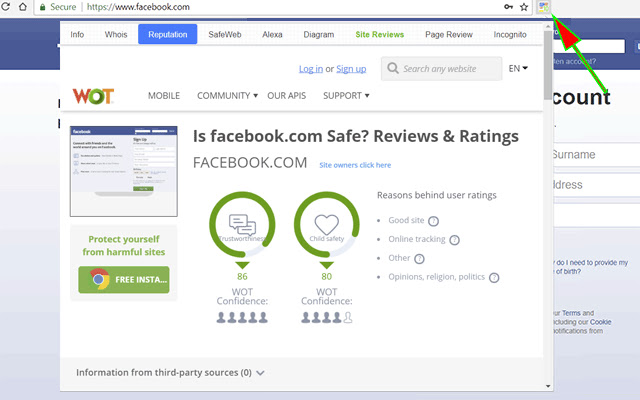640x400 pixels.
Task: Open the Whois tab
Action: point(116,35)
